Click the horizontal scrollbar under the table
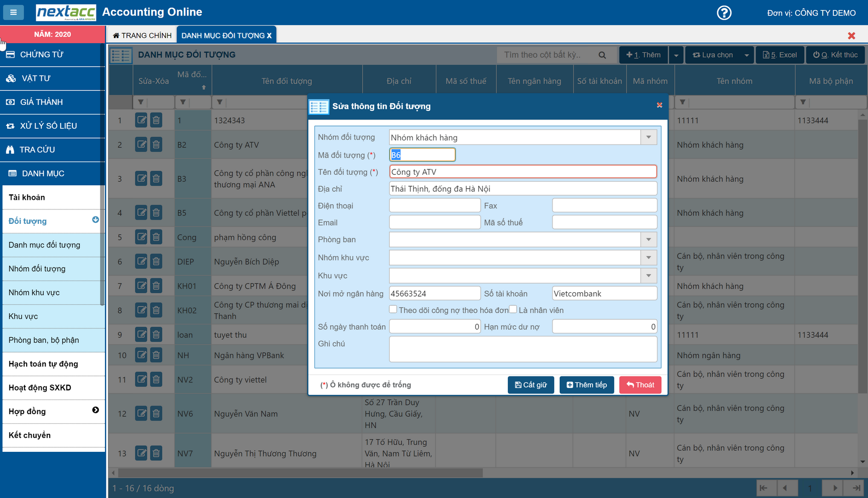 coord(300,473)
